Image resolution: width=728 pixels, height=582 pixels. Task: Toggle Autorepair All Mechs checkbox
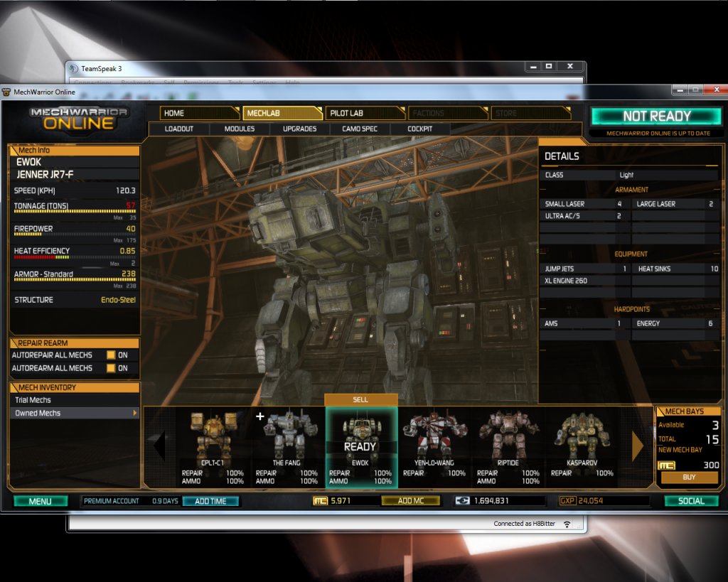click(111, 355)
